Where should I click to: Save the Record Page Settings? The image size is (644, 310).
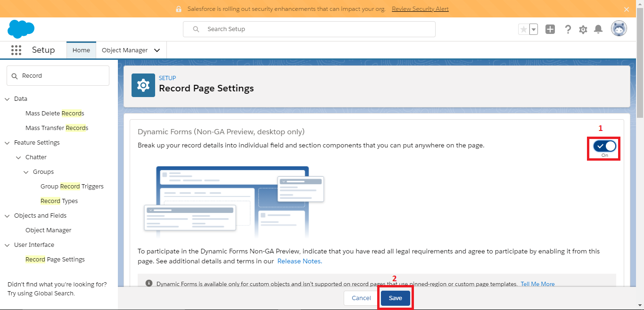point(395,298)
